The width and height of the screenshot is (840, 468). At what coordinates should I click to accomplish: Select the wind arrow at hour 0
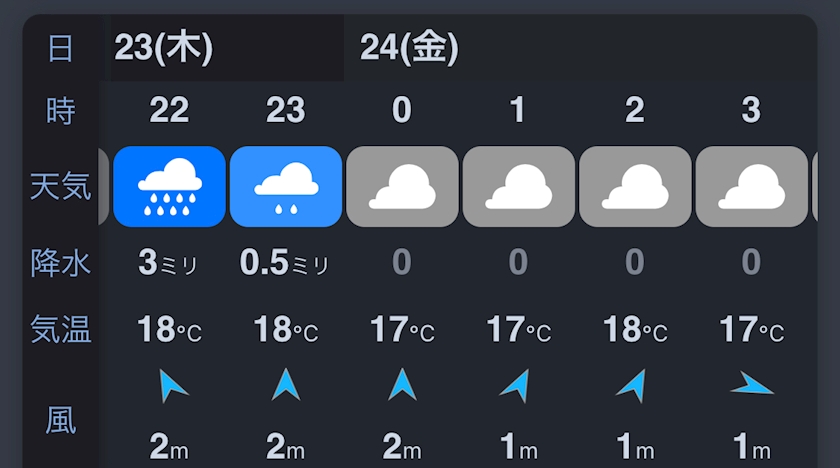[402, 384]
